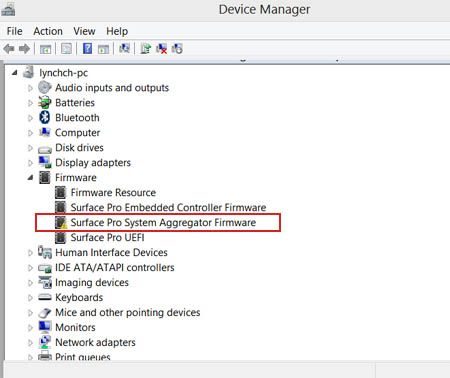Select Surface Pro System Aggregator Firmware
Screen dimensions: 450x378
click(x=163, y=222)
